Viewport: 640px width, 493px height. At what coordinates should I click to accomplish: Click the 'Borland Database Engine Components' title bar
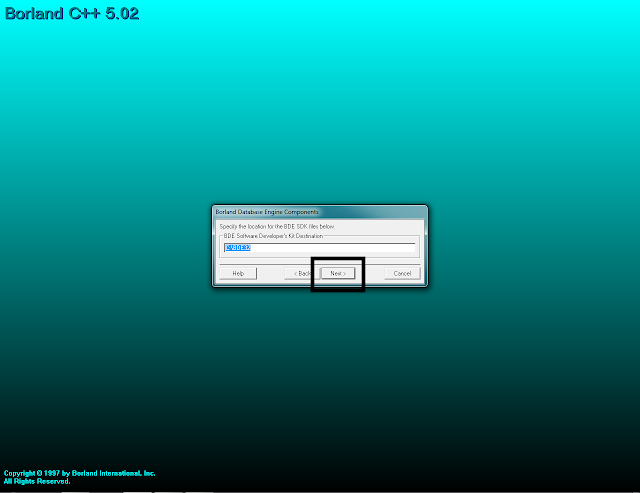click(320, 212)
